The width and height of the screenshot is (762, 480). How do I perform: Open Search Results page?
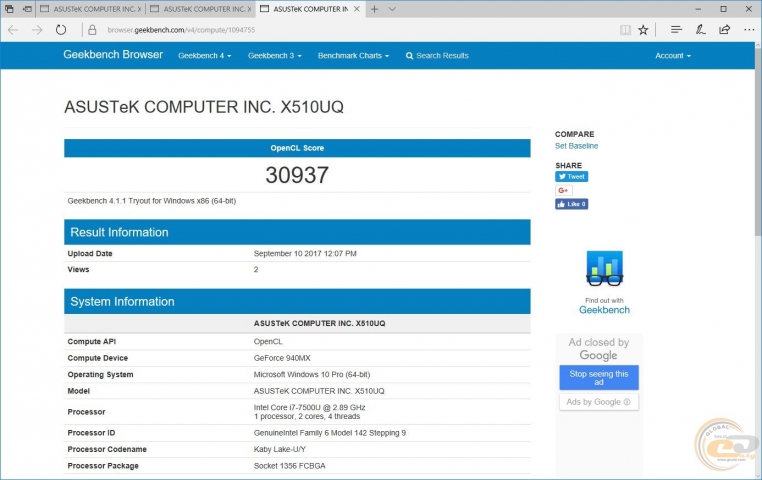(437, 56)
